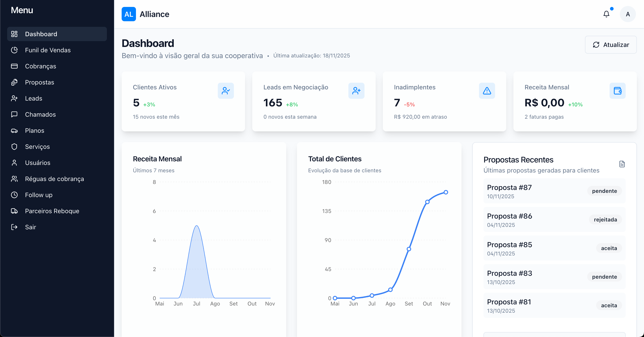644x337 pixels.
Task: Click the profile avatar labeled A
Action: [628, 14]
